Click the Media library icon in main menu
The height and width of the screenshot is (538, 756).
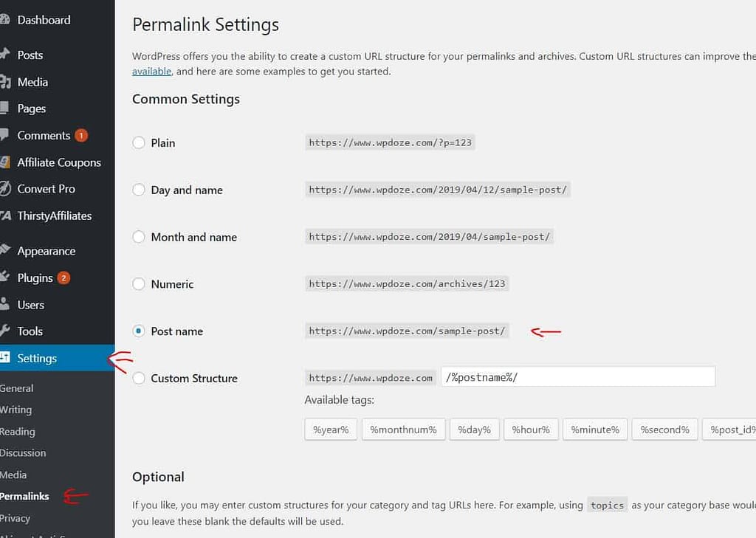pos(5,81)
